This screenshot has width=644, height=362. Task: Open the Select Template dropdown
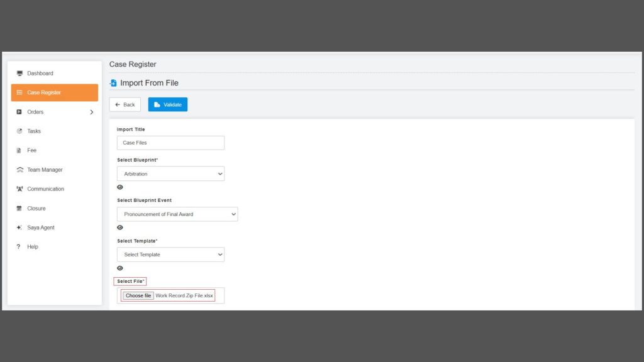(170, 255)
